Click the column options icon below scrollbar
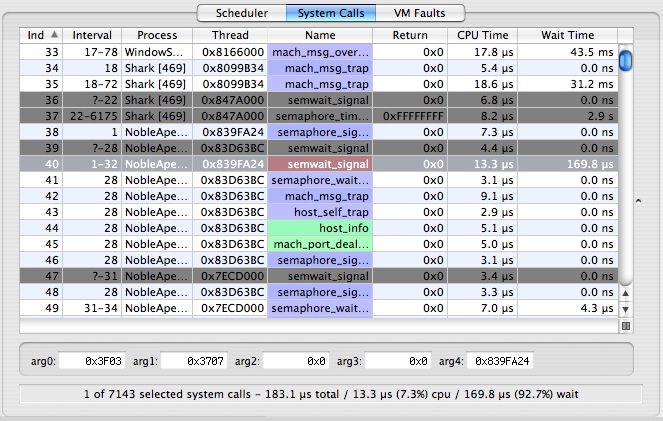The height and width of the screenshot is (421, 663). (x=626, y=325)
